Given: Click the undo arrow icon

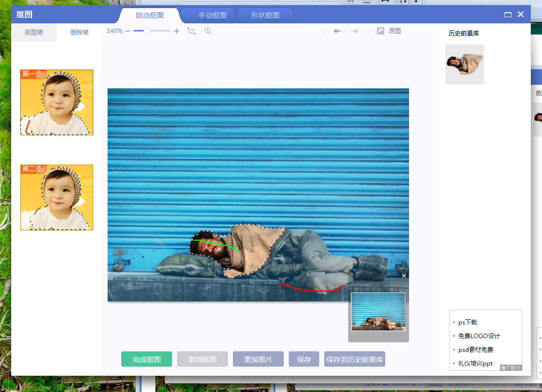Looking at the screenshot, I should [337, 31].
